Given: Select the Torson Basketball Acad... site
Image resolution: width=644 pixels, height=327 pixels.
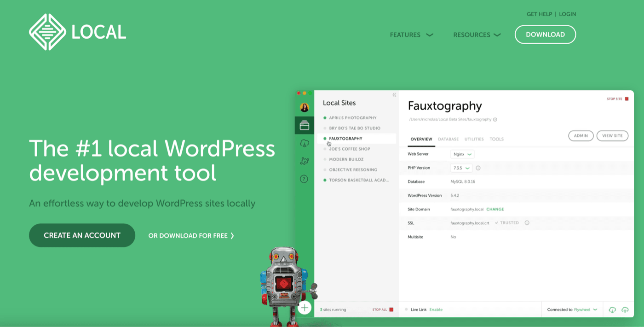Looking at the screenshot, I should click(359, 180).
